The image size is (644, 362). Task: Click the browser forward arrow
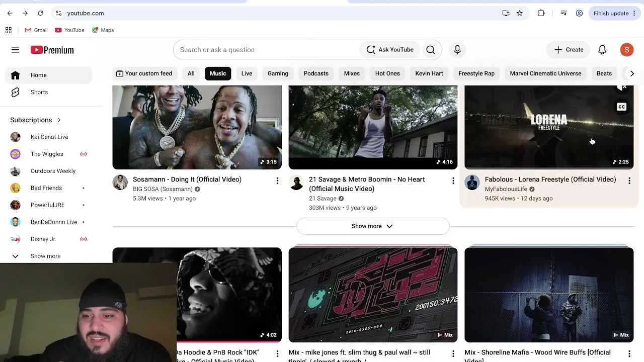tap(25, 13)
